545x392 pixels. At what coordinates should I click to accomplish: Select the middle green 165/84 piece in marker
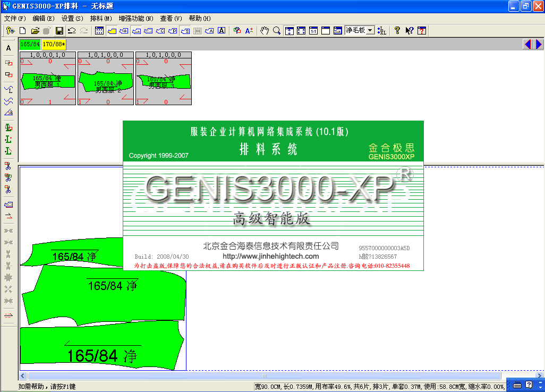coord(104,295)
